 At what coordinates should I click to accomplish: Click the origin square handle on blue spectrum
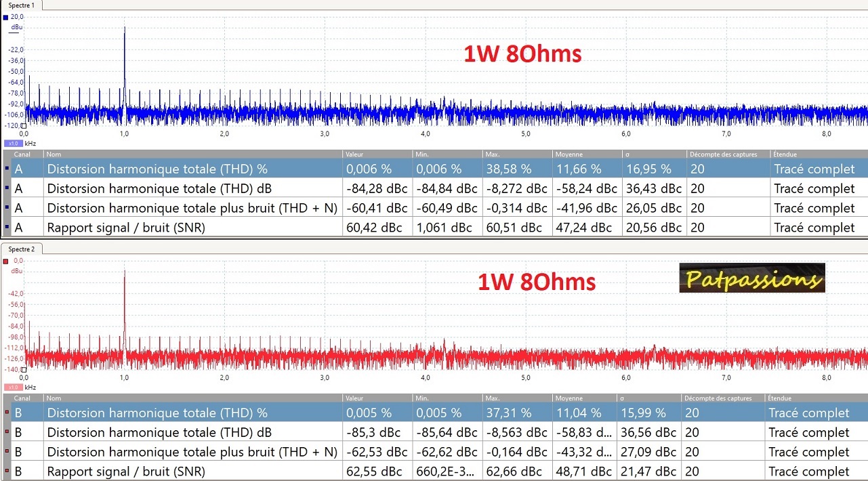[x=24, y=126]
